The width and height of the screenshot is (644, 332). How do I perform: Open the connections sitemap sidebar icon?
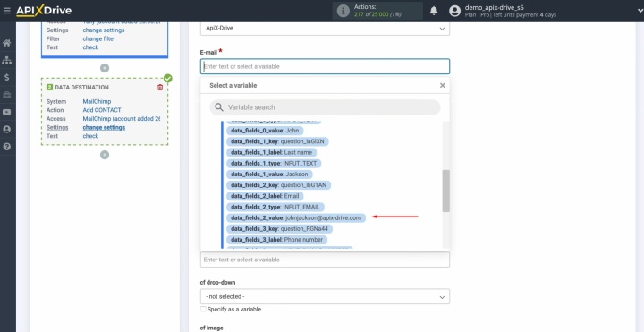pyautogui.click(x=6, y=60)
